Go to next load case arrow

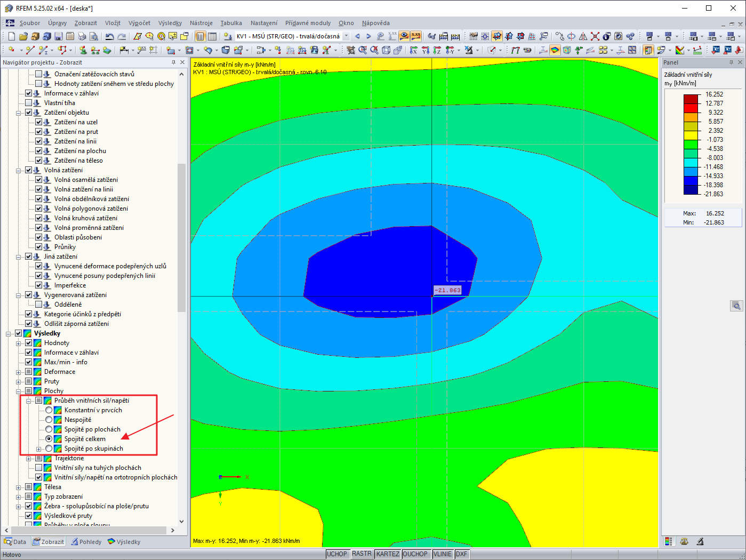(368, 36)
